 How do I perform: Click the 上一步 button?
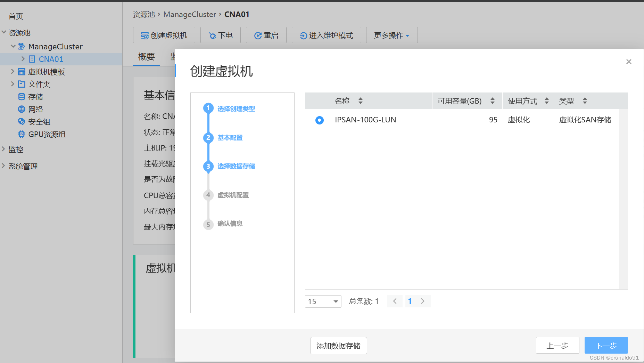coord(558,345)
